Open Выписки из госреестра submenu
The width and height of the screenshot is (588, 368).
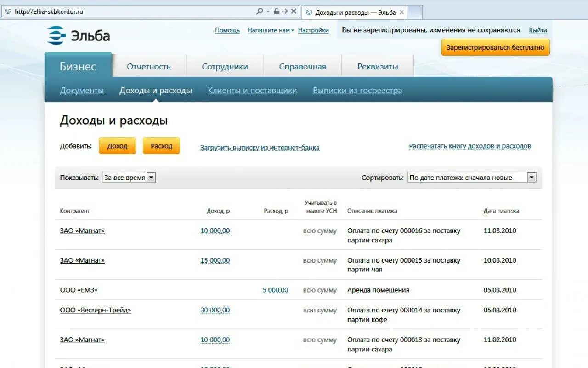[x=357, y=91]
